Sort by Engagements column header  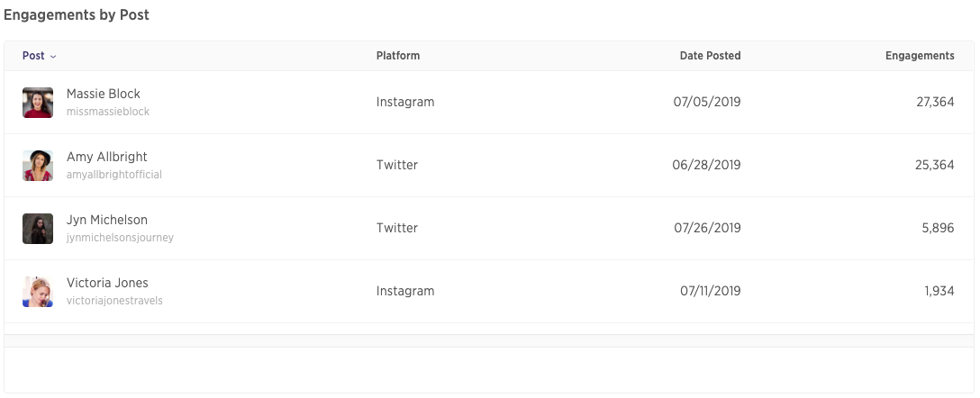[920, 56]
